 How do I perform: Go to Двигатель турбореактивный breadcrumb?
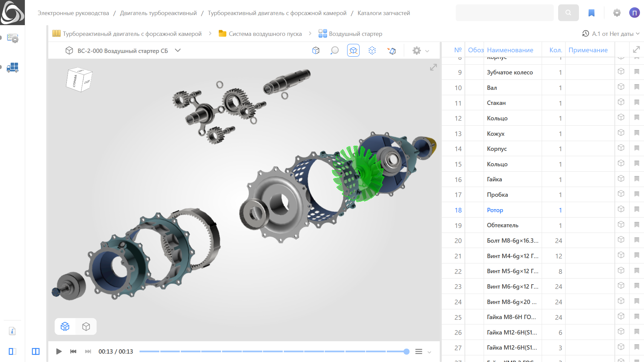(158, 13)
